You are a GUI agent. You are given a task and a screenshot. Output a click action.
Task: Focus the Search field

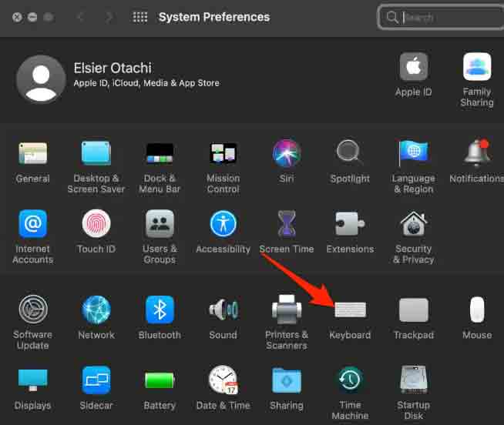pos(441,17)
